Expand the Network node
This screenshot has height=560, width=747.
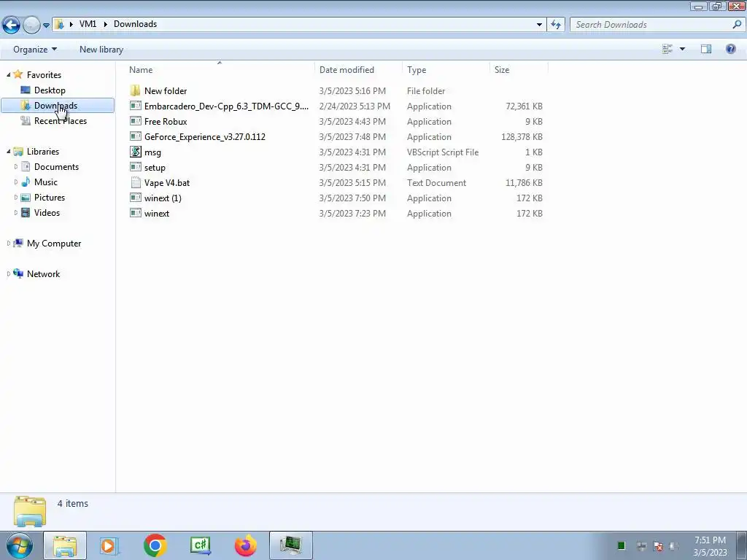[9, 274]
